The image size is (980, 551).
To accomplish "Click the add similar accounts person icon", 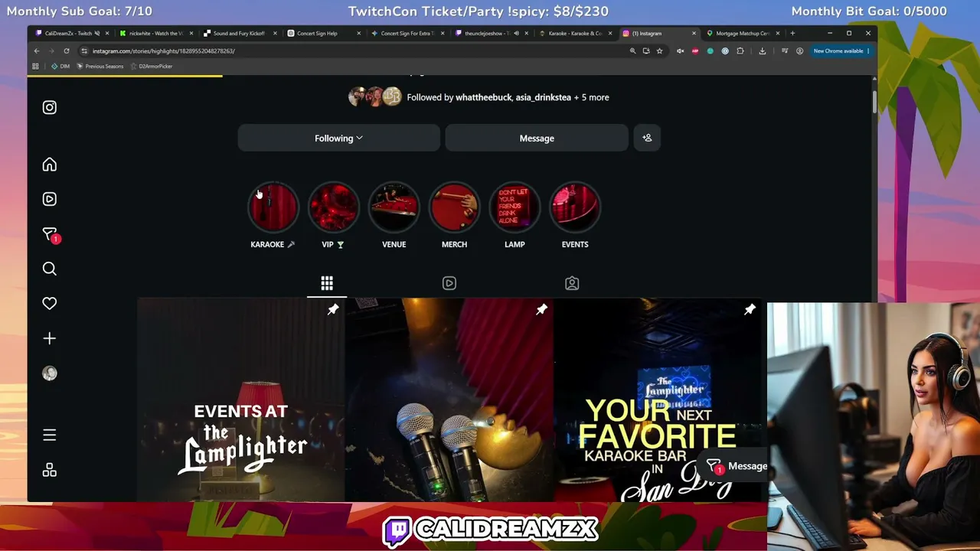I will [x=647, y=138].
